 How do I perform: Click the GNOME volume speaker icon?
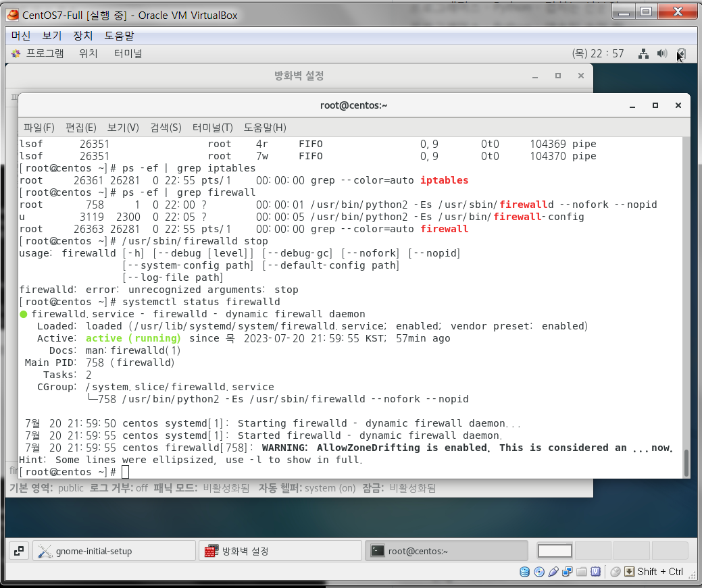point(661,54)
